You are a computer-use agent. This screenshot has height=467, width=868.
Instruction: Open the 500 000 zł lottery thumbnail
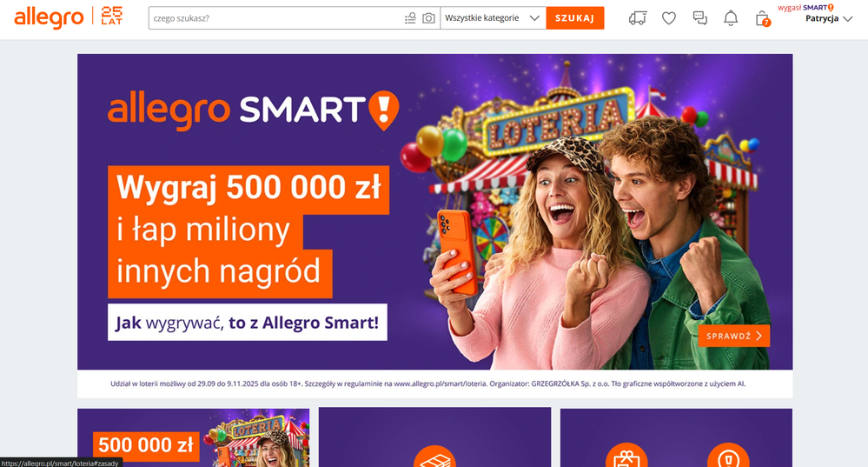coord(193,437)
